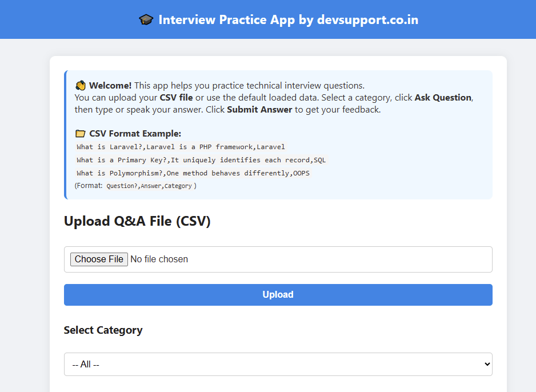Click the 'Select Category' label
Viewport: 536px width, 392px height.
click(103, 330)
